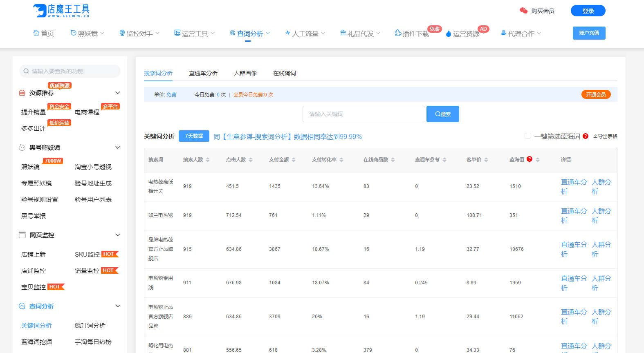Sort by 点击人数 column arrows

coord(251,160)
